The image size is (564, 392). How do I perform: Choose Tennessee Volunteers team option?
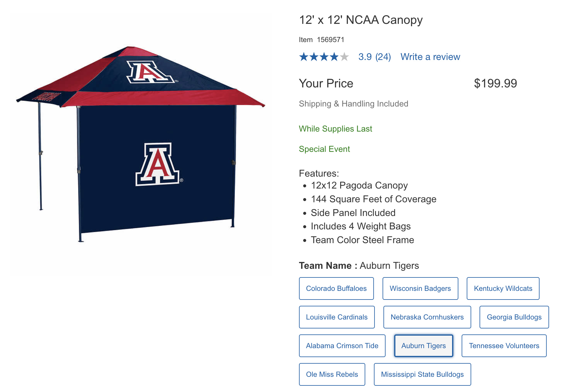click(504, 346)
